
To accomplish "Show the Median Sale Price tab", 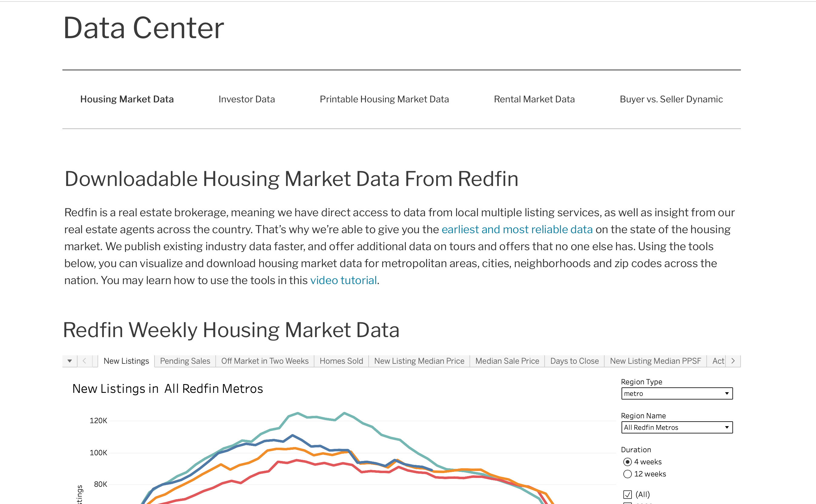I will tap(507, 361).
